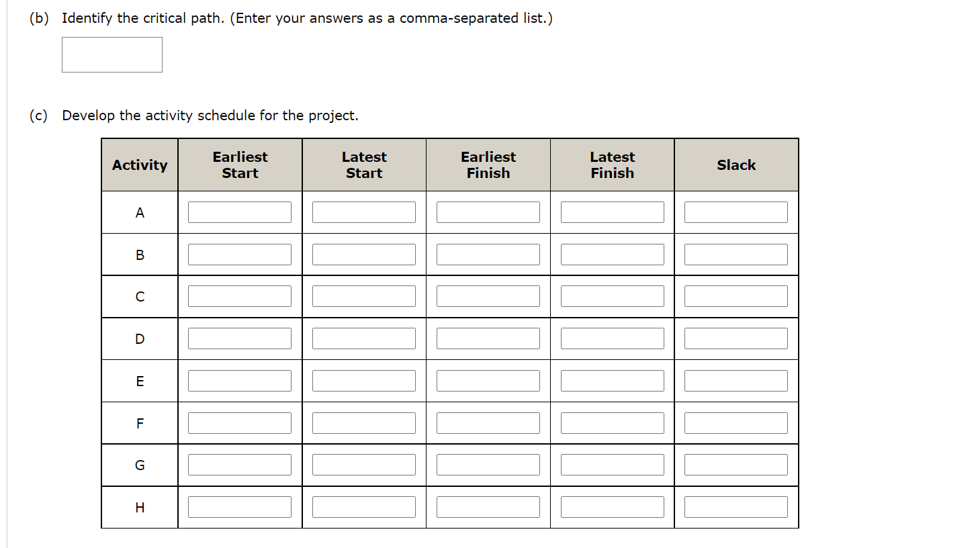Image resolution: width=980 pixels, height=548 pixels.
Task: Click the critical path answer box
Action: (x=112, y=54)
